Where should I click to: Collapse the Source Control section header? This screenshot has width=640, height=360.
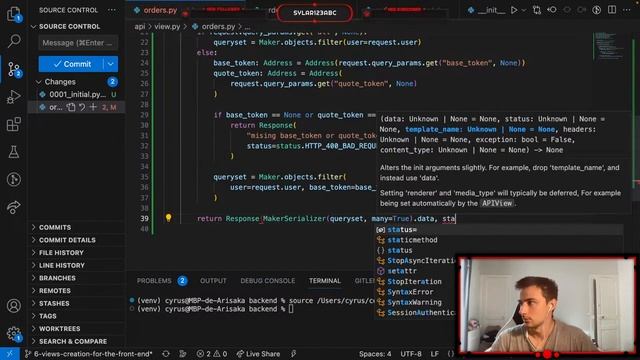(69, 27)
